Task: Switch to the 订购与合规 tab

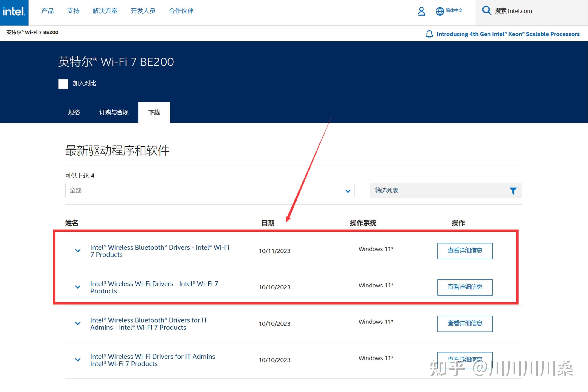Action: [114, 112]
